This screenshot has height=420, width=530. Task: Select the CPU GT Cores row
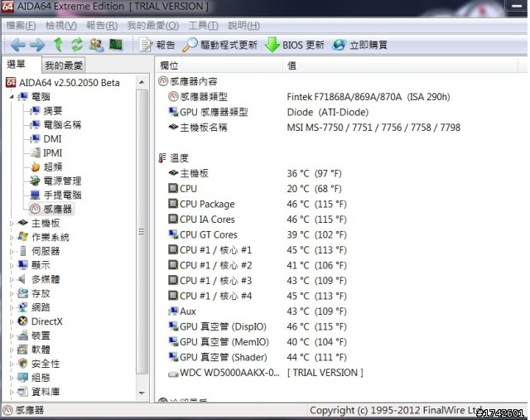click(x=258, y=234)
